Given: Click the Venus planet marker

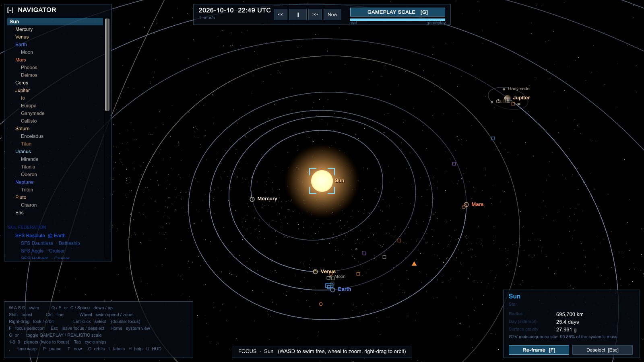Looking at the screenshot, I should click(315, 272).
